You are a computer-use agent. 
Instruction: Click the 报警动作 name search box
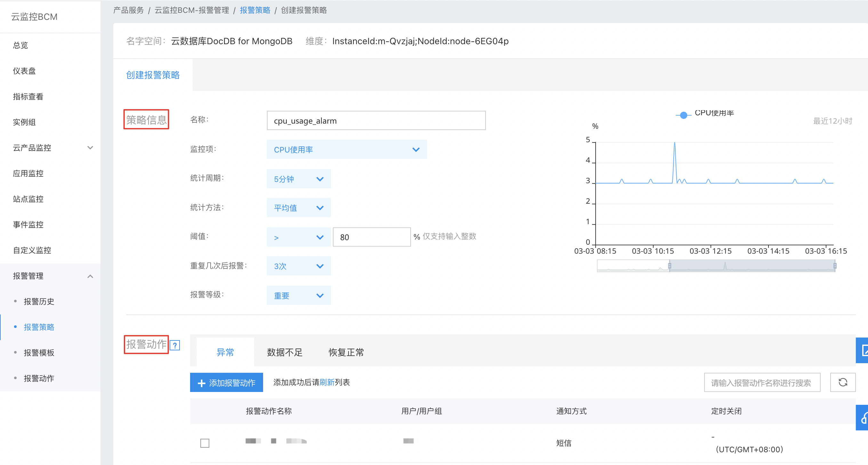click(x=762, y=382)
